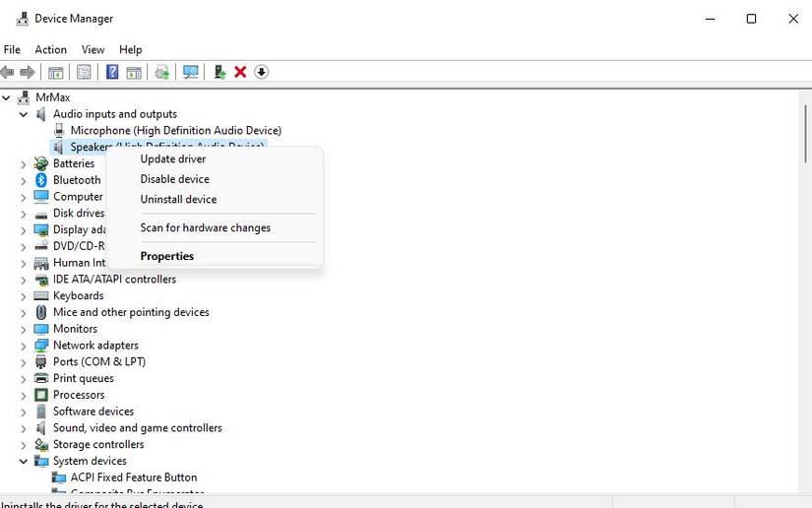The height and width of the screenshot is (508, 812).
Task: Click the Network adapters category icon
Action: tap(41, 346)
